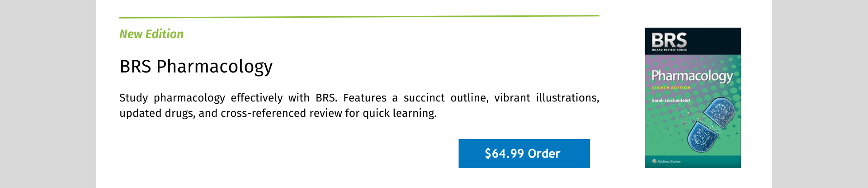
Task: Click the gray margin right of the card
Action: click(x=820, y=94)
